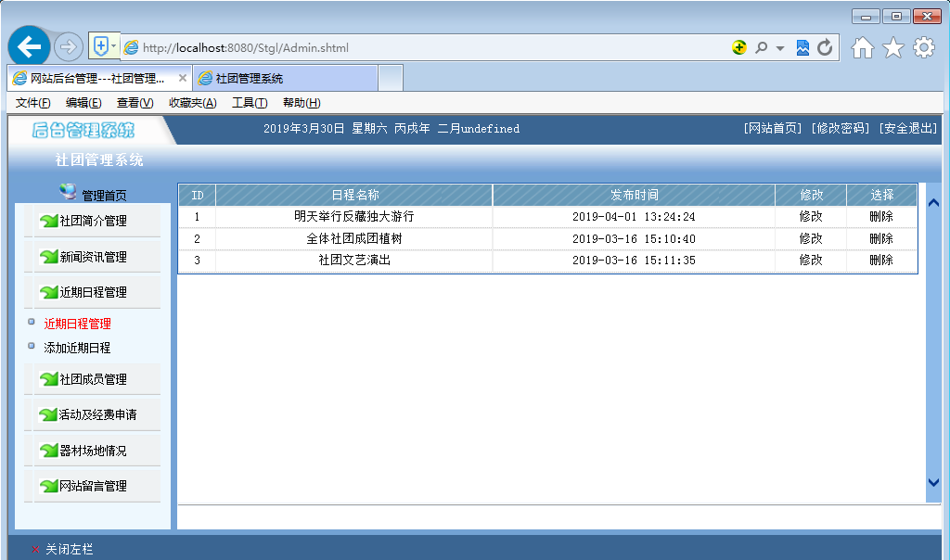Click green arrow icon beside 社团成员管理
Screen dimensions: 950x560
coord(48,379)
